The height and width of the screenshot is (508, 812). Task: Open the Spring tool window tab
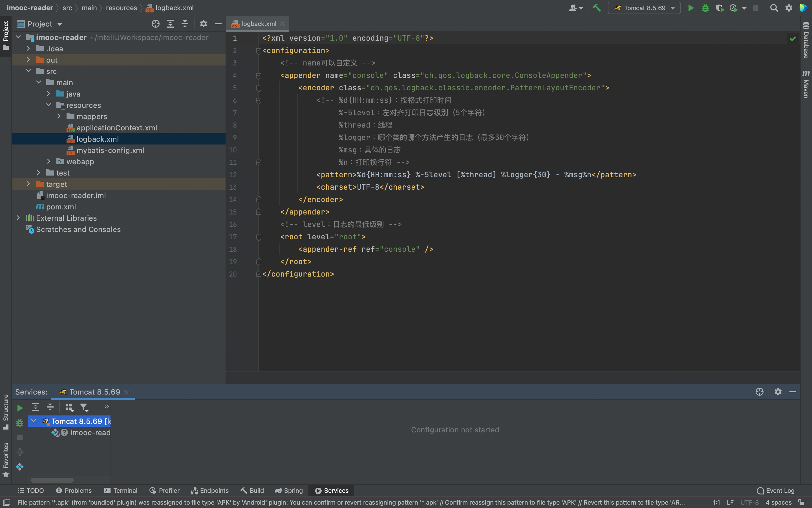[x=288, y=491]
